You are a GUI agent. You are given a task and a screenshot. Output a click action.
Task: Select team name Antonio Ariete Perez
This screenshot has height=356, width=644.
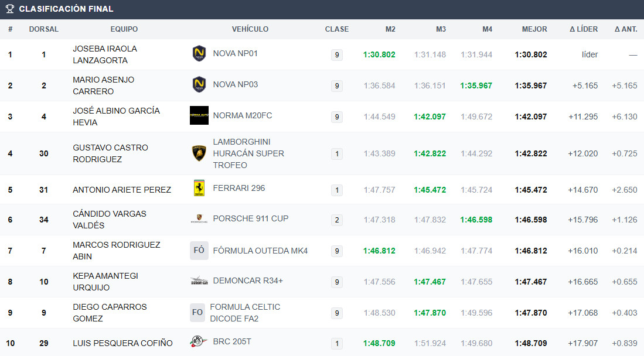[122, 190]
